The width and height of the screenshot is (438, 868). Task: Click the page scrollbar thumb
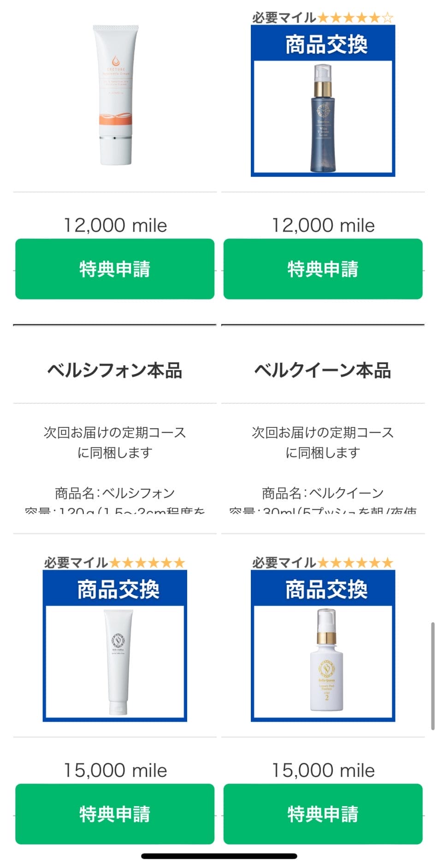(432, 676)
